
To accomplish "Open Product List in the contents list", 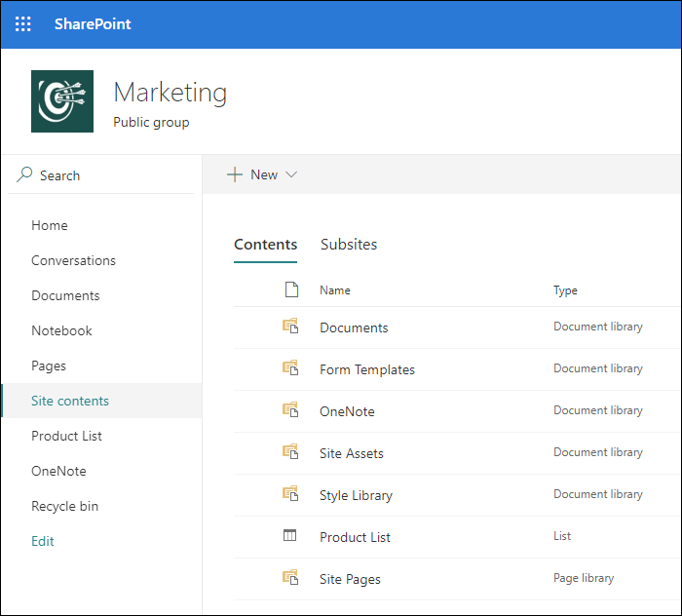I will [355, 537].
